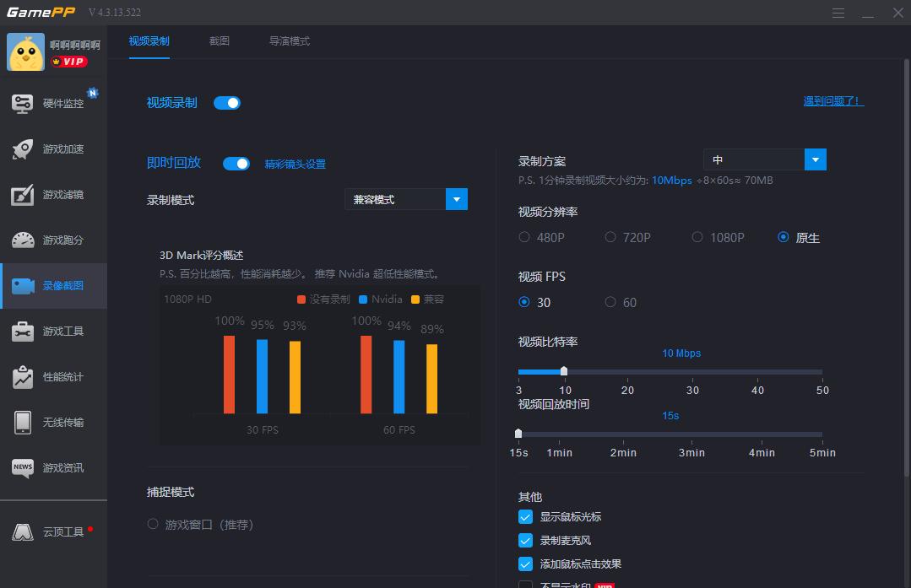Switch to the director mode (导演模式) tab

point(289,41)
